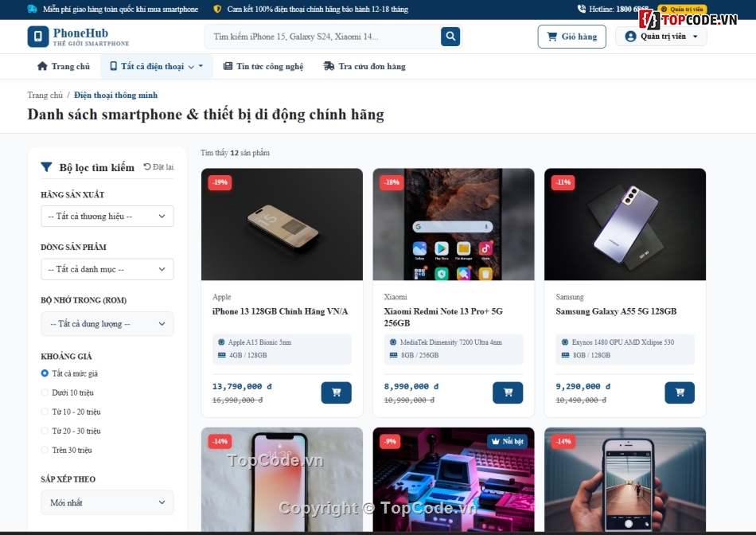Click the delivery truck icon in top banner
The height and width of the screenshot is (535, 756).
pyautogui.click(x=33, y=10)
